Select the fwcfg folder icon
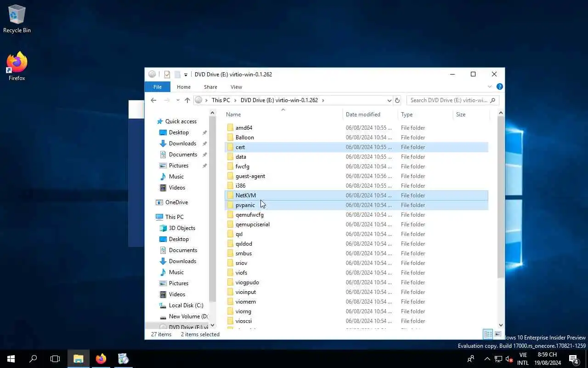Viewport: 588px width, 368px height. click(x=231, y=167)
